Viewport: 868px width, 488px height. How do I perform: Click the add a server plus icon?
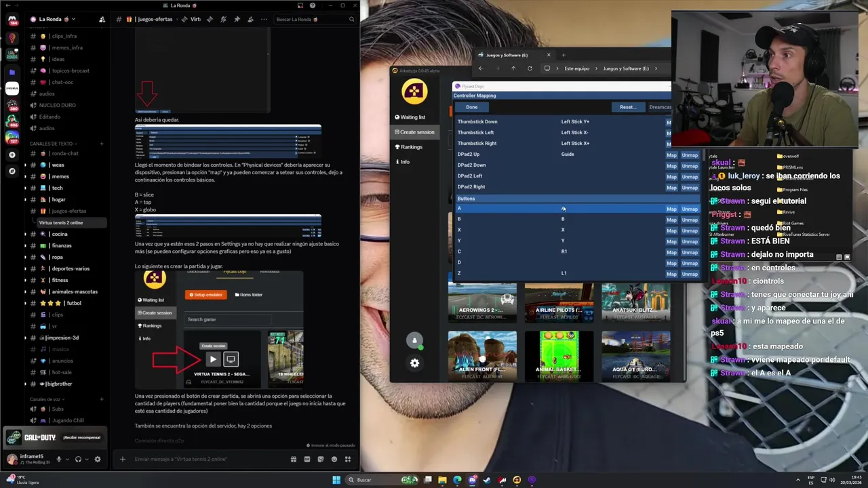pyautogui.click(x=12, y=155)
